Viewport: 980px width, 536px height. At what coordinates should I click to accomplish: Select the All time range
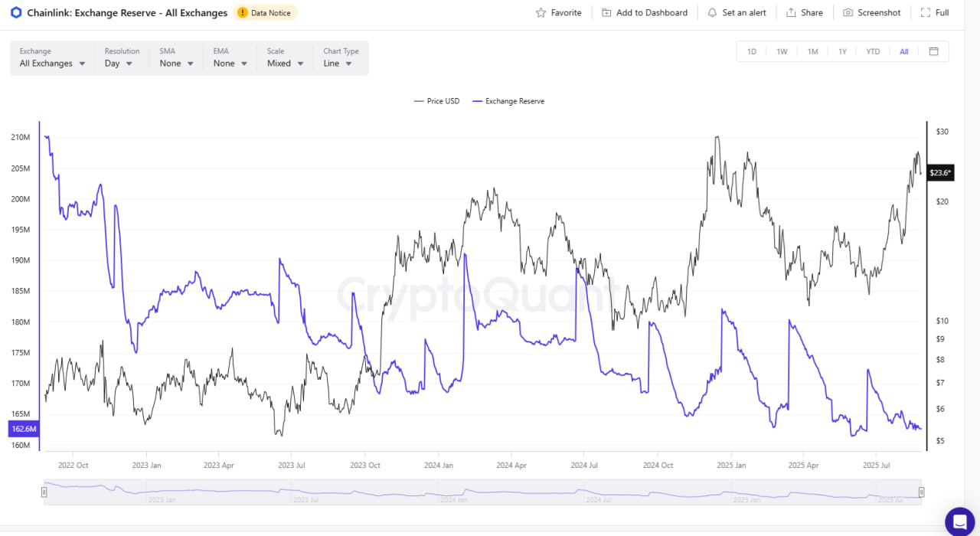click(x=903, y=51)
